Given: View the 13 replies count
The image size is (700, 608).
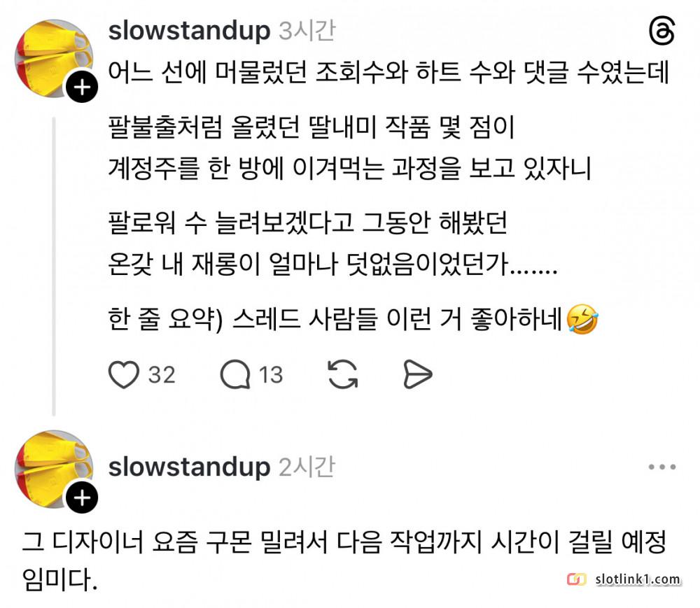Looking at the screenshot, I should click(x=271, y=375).
